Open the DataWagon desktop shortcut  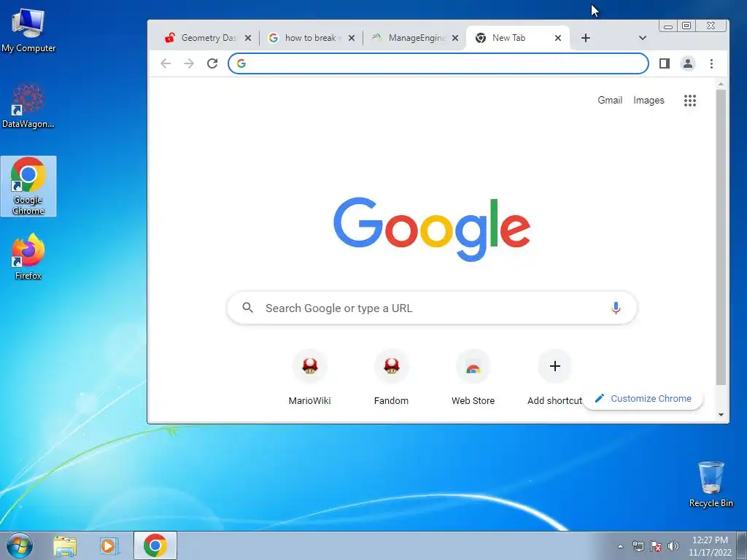click(28, 106)
